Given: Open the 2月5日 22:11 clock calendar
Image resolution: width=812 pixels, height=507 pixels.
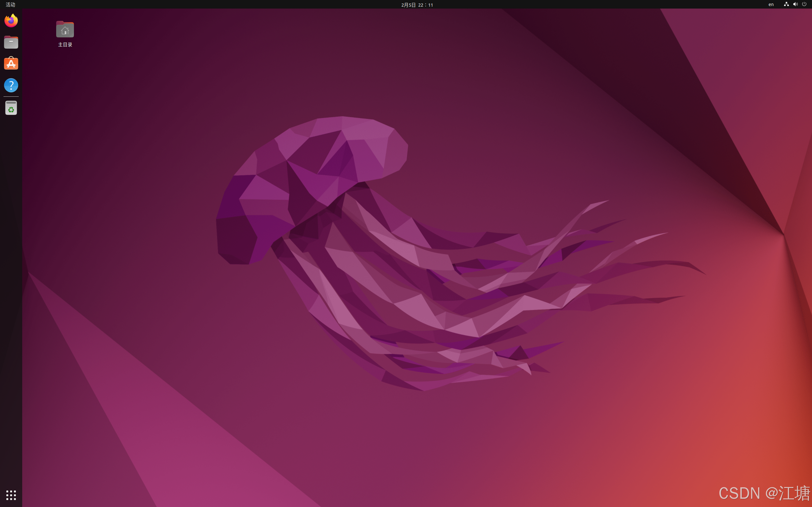Looking at the screenshot, I should point(417,5).
